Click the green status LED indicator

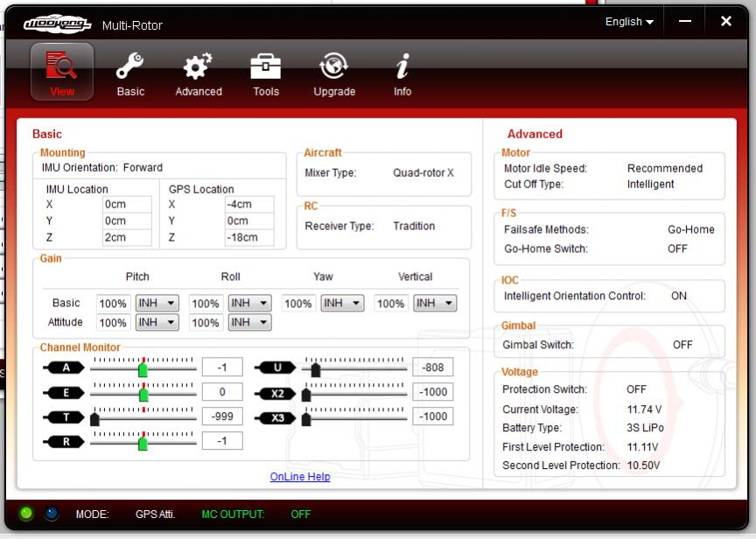(26, 514)
